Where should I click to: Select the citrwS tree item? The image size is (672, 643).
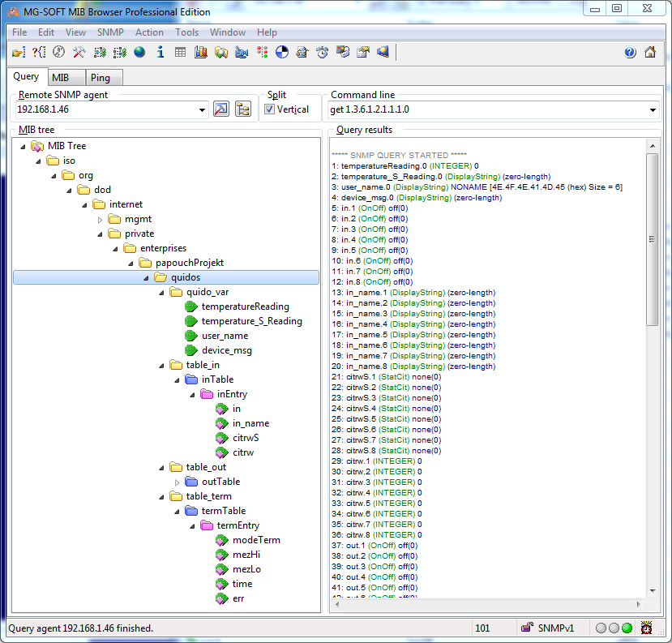coord(246,438)
